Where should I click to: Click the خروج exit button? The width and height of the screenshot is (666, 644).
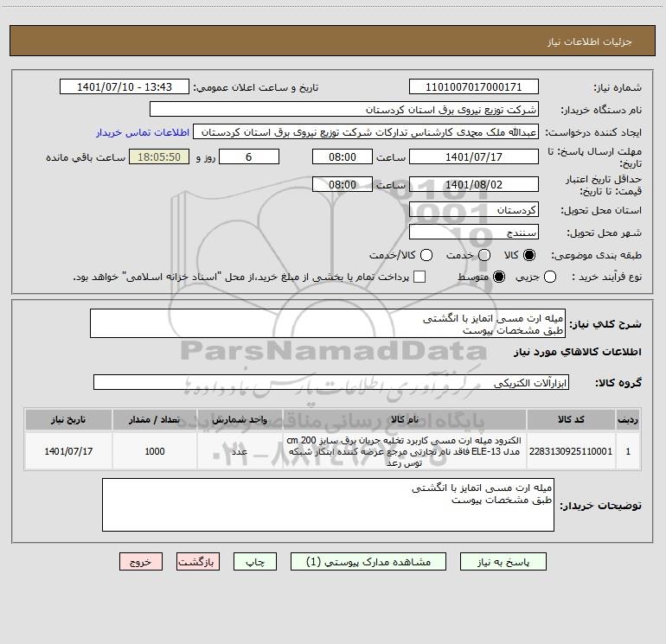click(141, 562)
